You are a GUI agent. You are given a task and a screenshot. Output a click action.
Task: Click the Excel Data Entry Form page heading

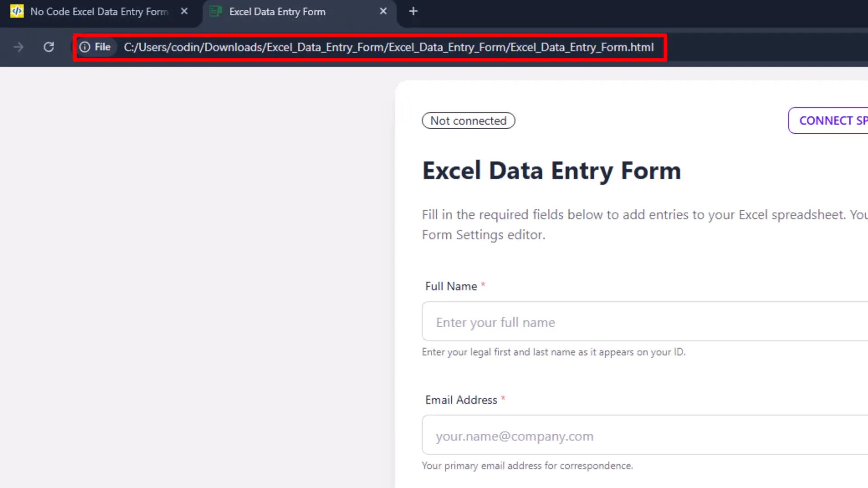[551, 170]
